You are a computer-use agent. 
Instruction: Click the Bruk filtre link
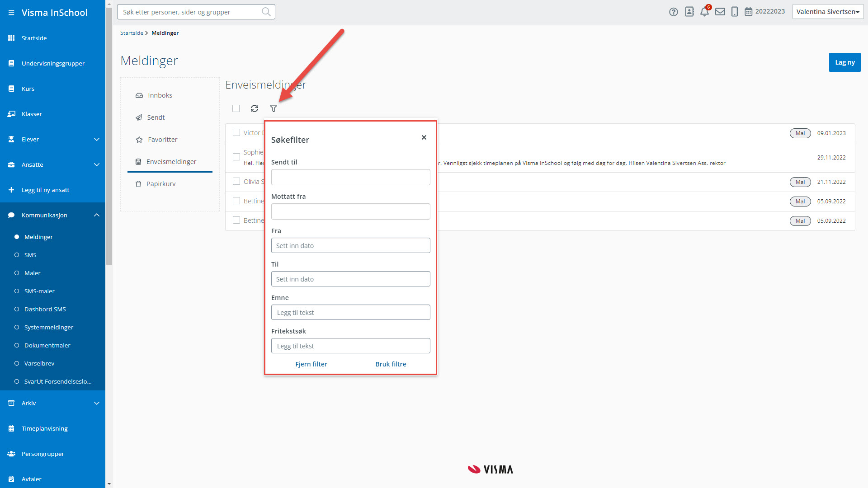[x=391, y=364]
